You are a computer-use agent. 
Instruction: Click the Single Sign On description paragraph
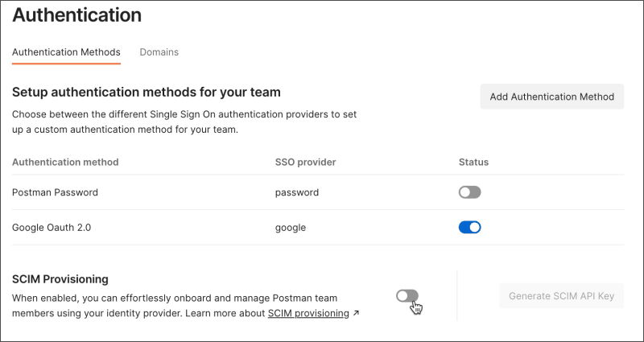(184, 121)
